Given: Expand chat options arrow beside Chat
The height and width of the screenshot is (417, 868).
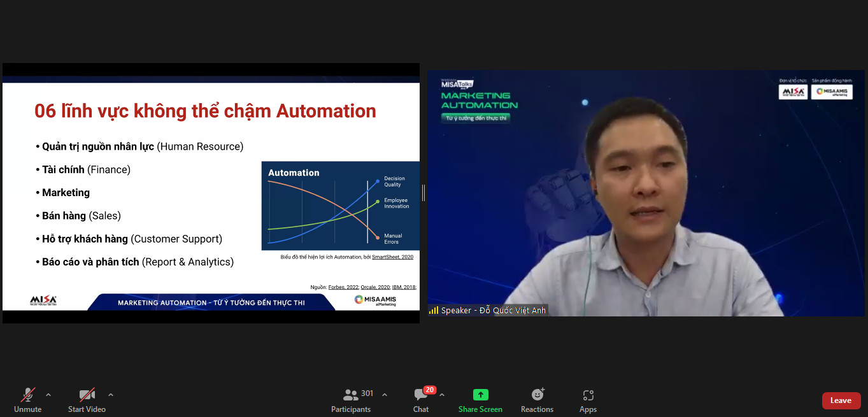Looking at the screenshot, I should coord(442,395).
